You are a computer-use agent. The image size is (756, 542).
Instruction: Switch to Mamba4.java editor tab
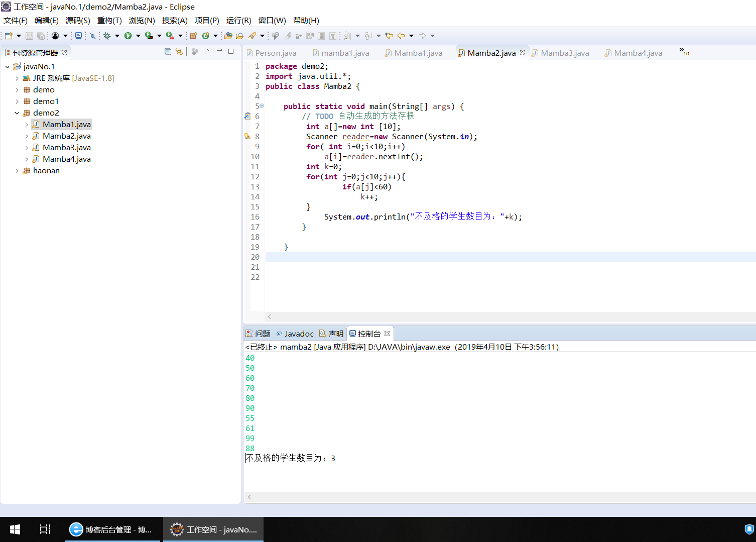pos(634,53)
